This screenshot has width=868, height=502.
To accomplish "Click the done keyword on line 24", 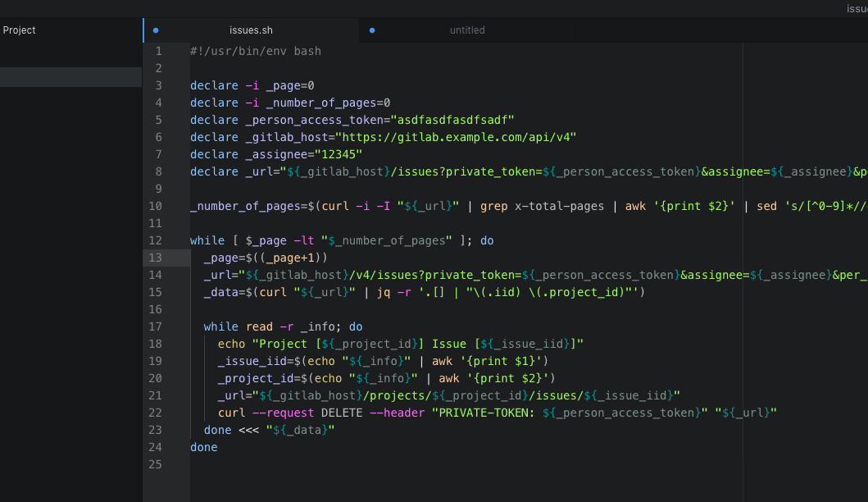I will [203, 447].
